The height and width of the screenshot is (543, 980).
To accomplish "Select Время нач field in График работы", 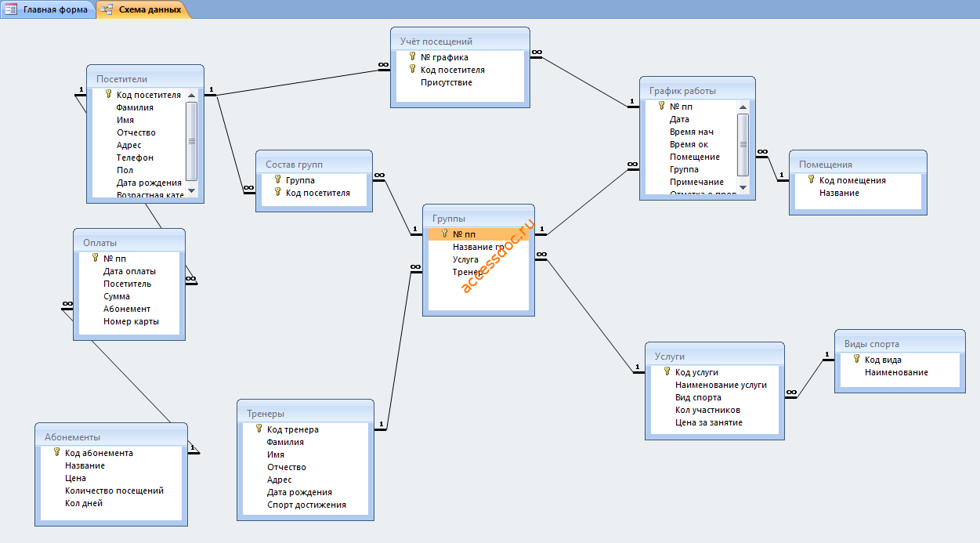I will (692, 132).
